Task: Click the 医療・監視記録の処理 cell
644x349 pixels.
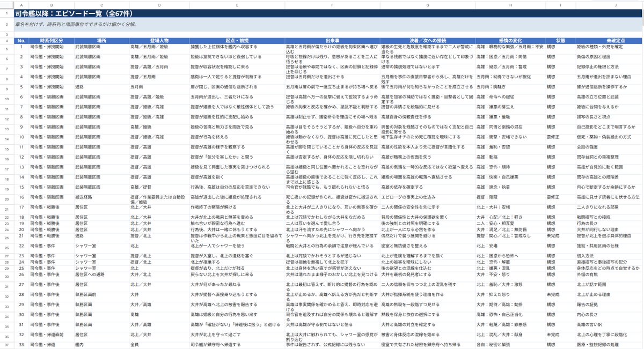Action: (609, 345)
